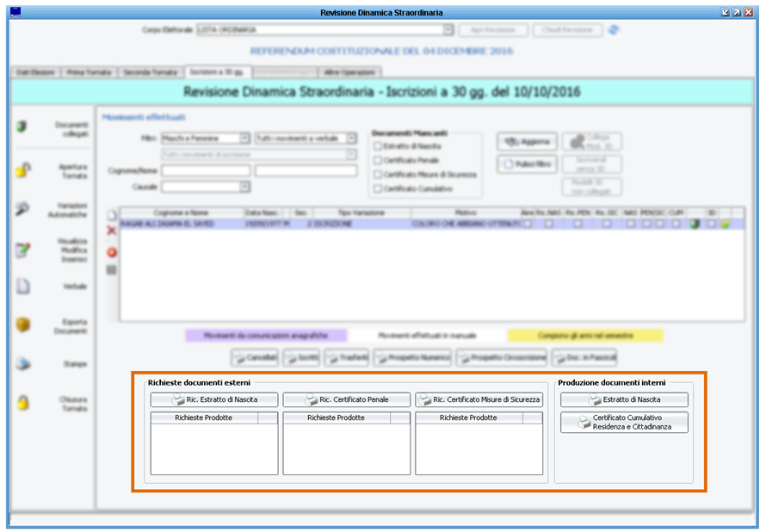The image size is (766, 532).
Task: Click the Cognome e Nome column header
Action: pos(182,213)
